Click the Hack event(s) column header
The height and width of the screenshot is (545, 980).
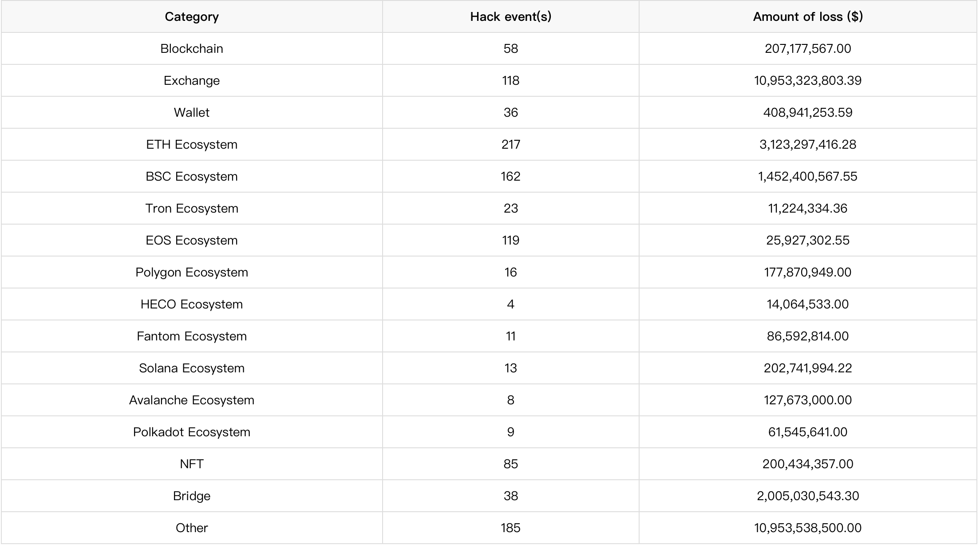coord(511,17)
